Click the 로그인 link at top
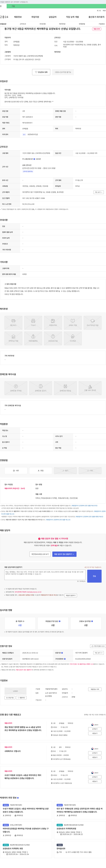Viewport: 106px width, 868px height. click(99, 10)
